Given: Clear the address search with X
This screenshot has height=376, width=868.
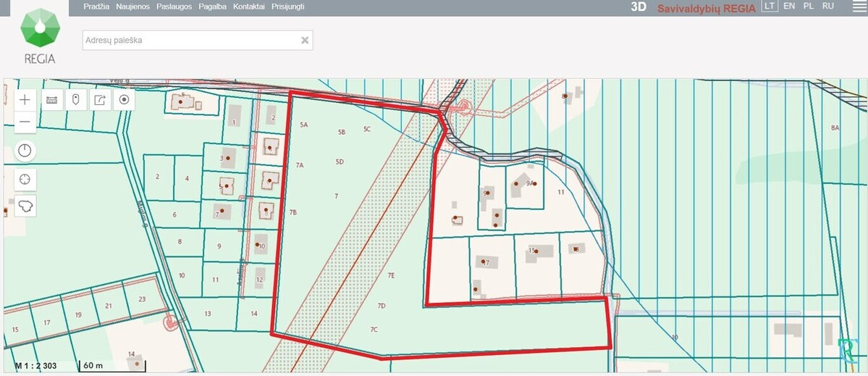Looking at the screenshot, I should [x=305, y=41].
